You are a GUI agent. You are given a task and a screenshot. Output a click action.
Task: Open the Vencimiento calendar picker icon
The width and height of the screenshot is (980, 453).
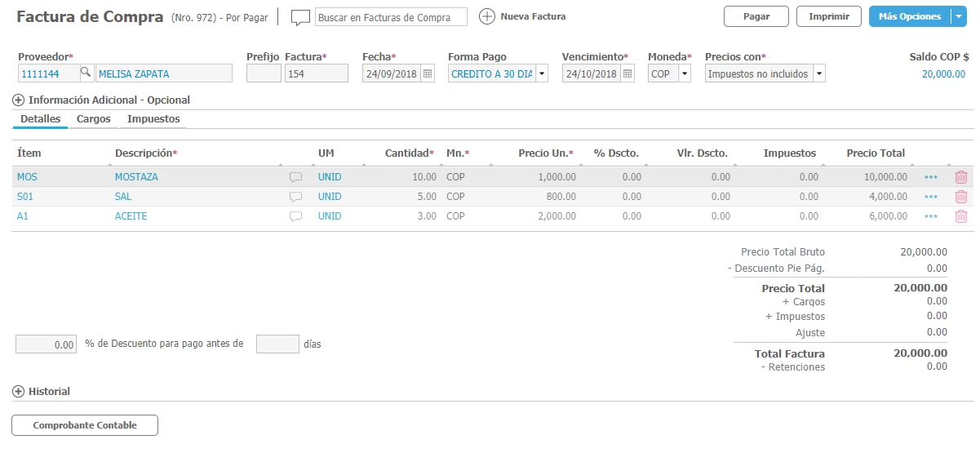click(x=627, y=73)
